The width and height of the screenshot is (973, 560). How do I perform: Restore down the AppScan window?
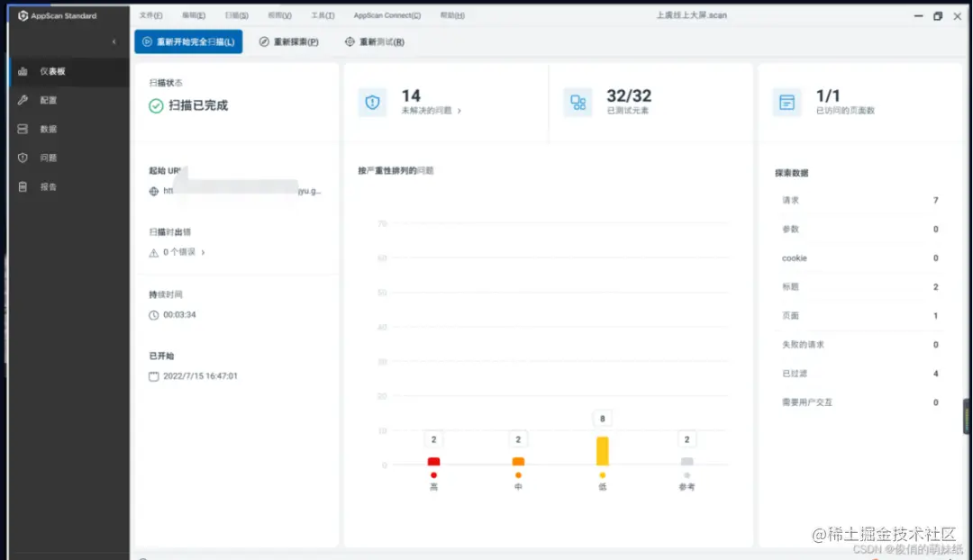(938, 16)
